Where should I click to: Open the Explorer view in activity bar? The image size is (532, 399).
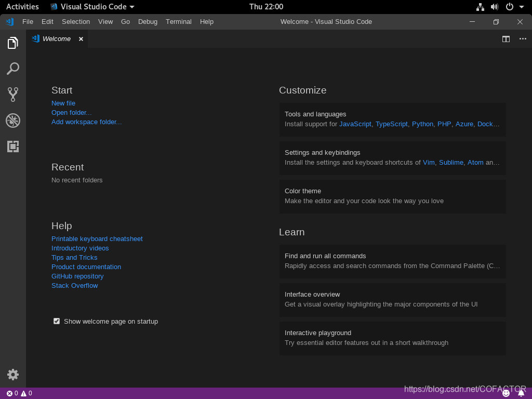[13, 43]
